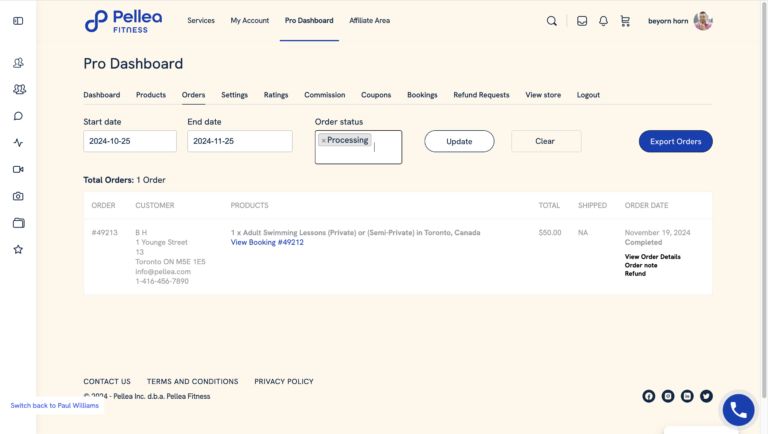
Task: Click the user avatar photo
Action: point(703,21)
